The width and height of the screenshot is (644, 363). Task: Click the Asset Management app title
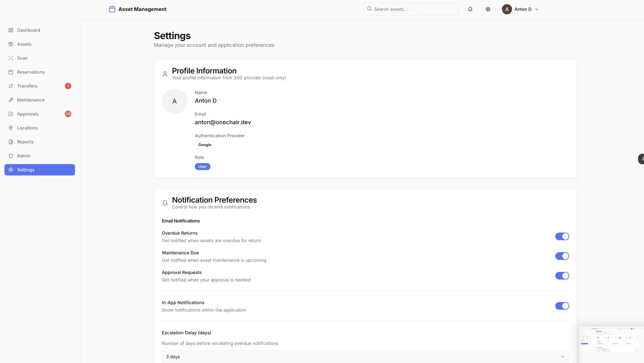click(143, 9)
